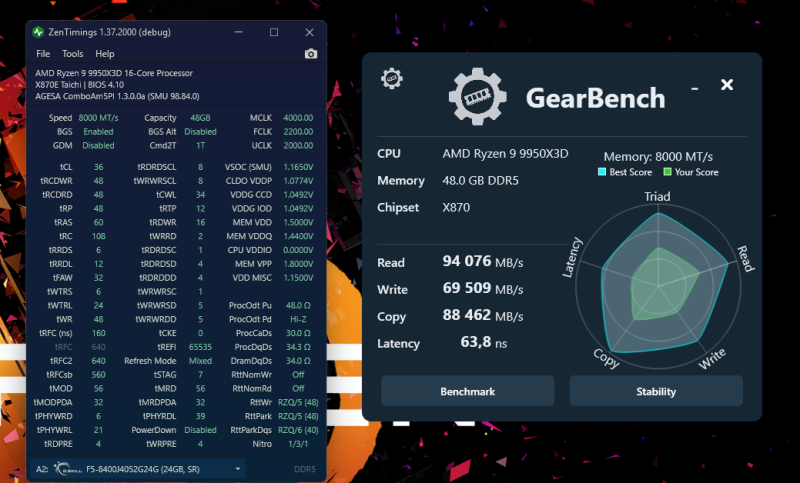Click the X870E Taichi BIOS 4.10 line
Viewport: 800px width, 483px height.
tap(79, 85)
